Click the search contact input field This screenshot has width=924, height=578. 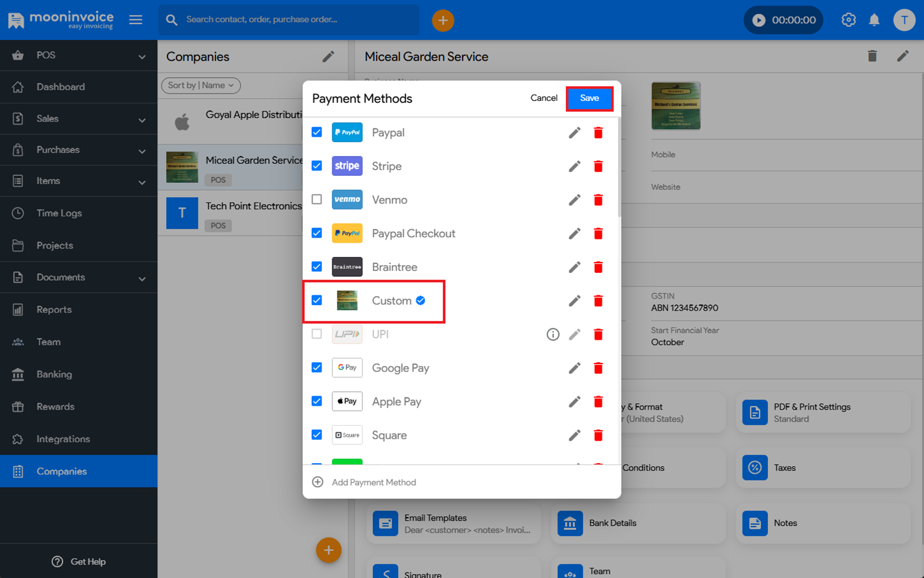pyautogui.click(x=295, y=20)
